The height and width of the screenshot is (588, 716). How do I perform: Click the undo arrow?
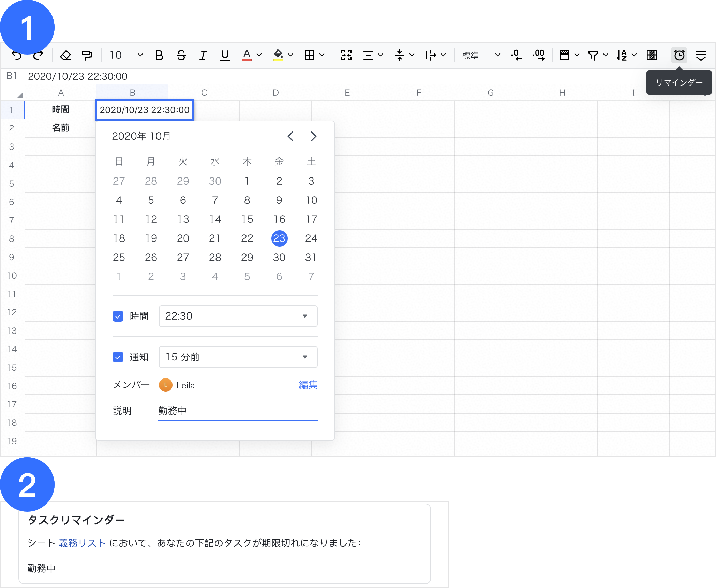click(x=16, y=55)
